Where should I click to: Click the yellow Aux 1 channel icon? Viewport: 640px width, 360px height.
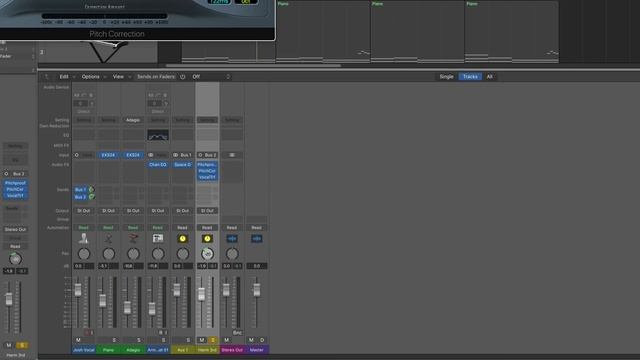pos(182,239)
